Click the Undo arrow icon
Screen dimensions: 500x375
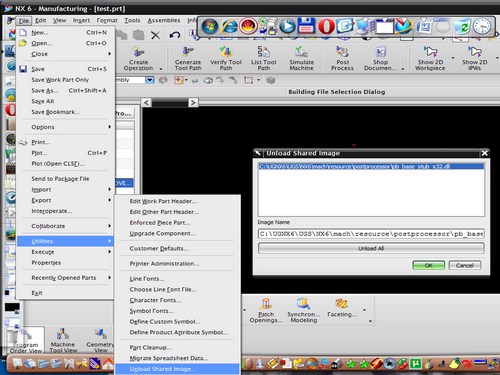[175, 35]
